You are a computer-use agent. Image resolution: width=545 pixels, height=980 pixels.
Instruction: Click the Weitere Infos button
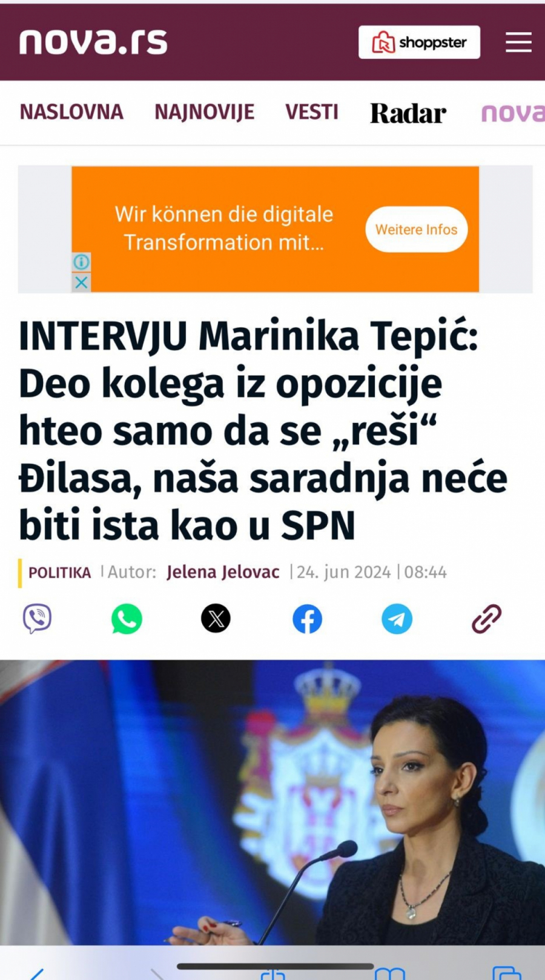(x=417, y=229)
